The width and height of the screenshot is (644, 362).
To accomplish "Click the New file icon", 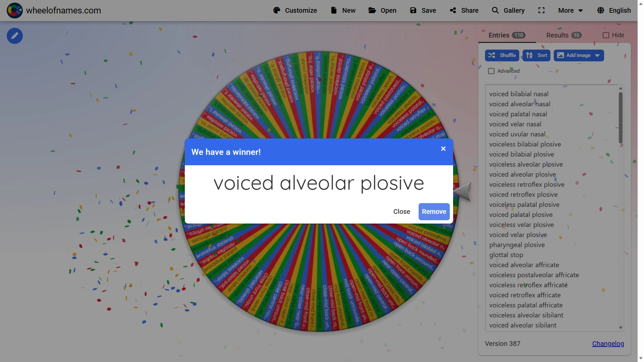I will (x=334, y=10).
